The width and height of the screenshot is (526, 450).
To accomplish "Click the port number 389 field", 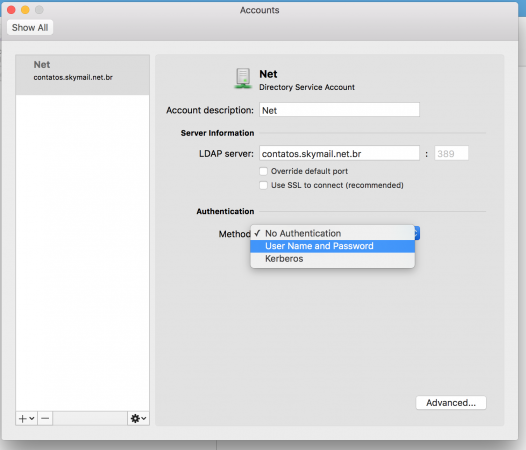I will [x=451, y=154].
